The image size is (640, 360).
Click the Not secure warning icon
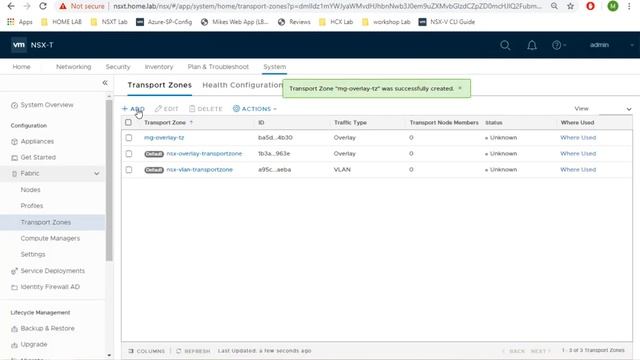pos(62,6)
